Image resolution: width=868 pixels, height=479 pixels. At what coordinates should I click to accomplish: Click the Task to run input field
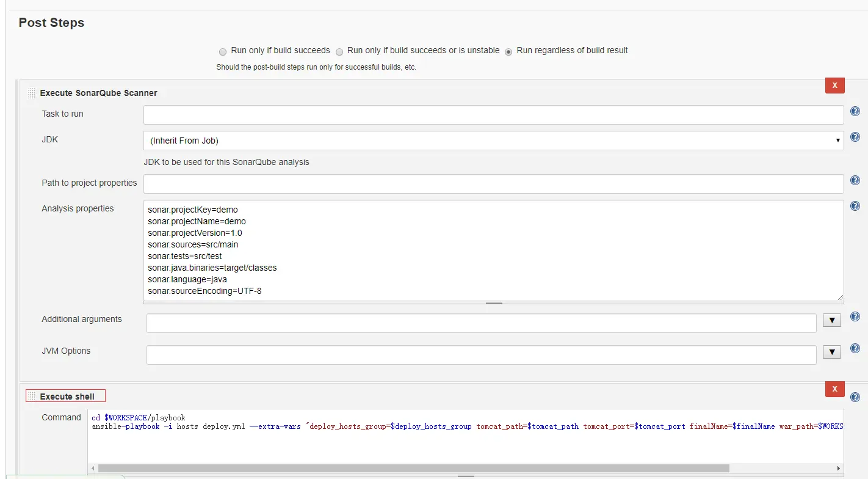(x=493, y=115)
